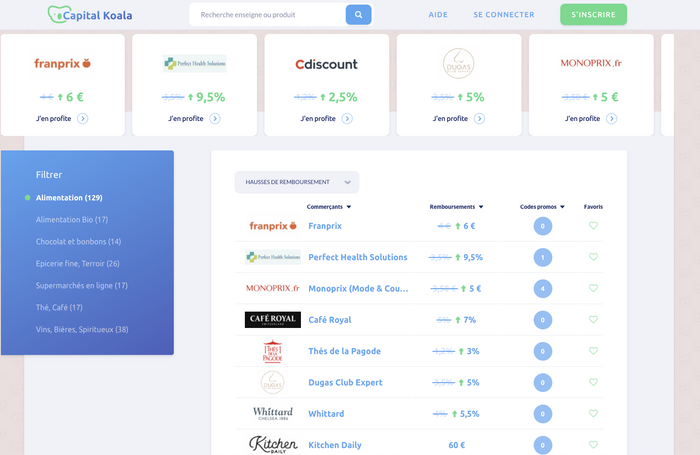Filter by Thé, Café (17)
Screen dimensions: 700x455
[x=59, y=307]
